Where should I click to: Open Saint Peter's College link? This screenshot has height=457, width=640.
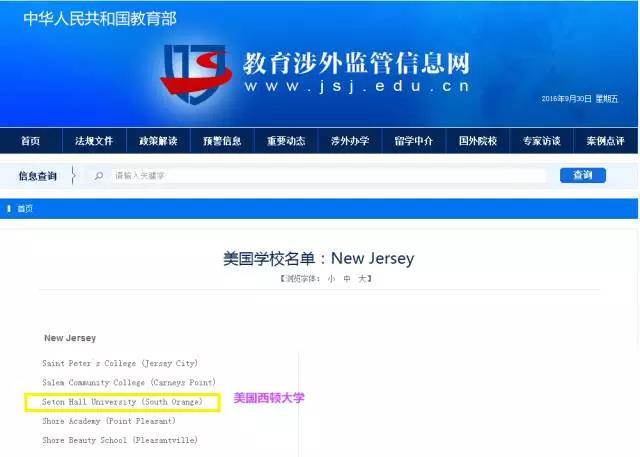coord(120,363)
